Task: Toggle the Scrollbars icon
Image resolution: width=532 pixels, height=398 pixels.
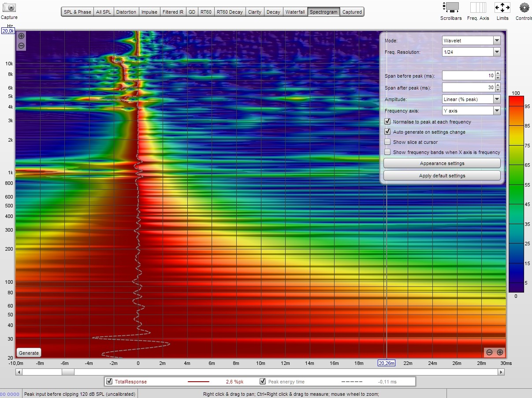Action: point(451,8)
